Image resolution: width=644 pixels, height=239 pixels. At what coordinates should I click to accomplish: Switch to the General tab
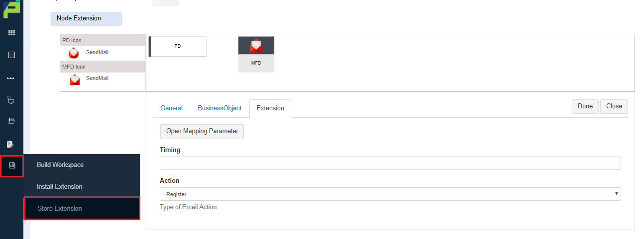click(x=171, y=108)
